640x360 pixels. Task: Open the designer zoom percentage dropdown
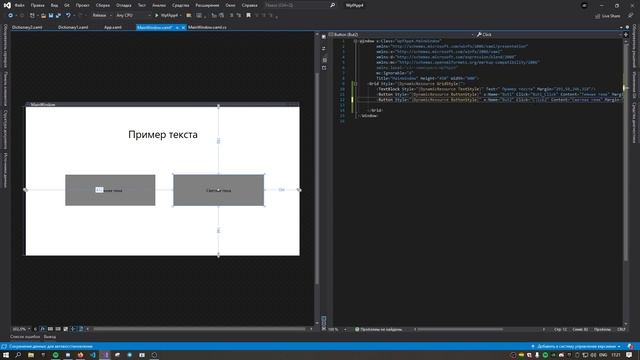pos(21,329)
